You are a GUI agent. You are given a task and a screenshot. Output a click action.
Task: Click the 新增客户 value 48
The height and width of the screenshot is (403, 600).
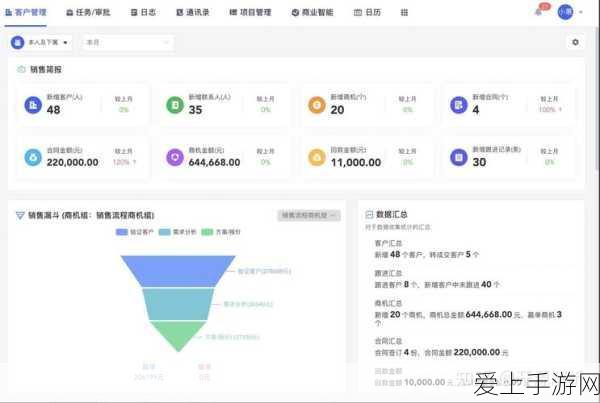pos(54,110)
